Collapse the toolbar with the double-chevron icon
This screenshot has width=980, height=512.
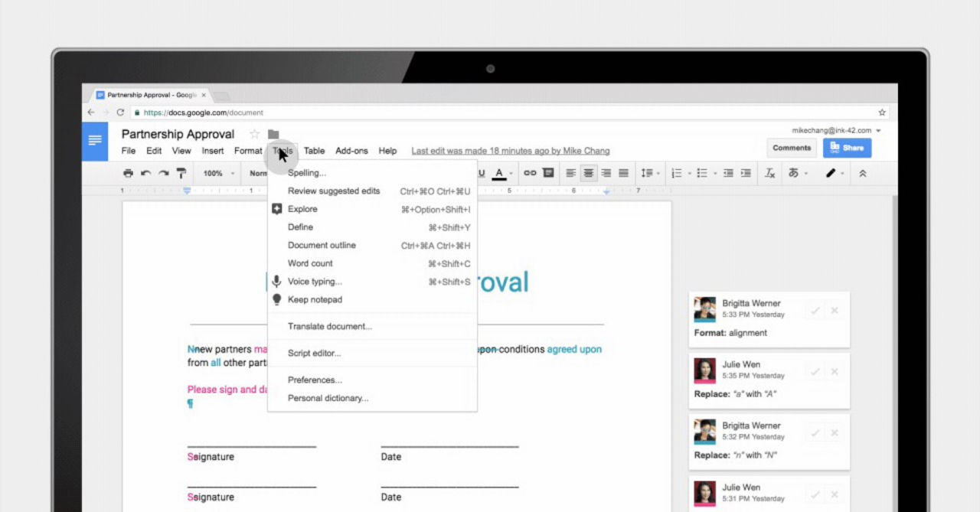[862, 173]
